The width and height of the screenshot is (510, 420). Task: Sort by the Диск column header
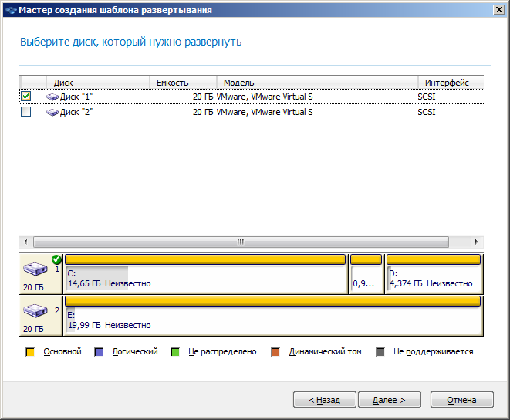click(x=98, y=83)
